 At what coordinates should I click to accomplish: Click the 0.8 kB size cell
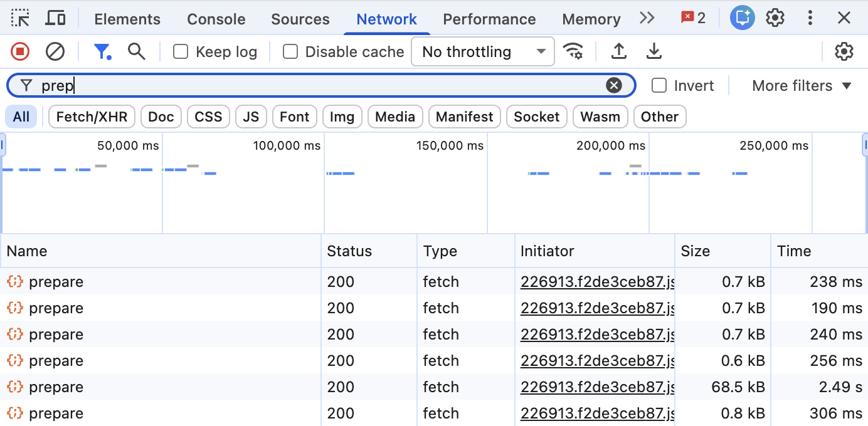tap(722, 413)
